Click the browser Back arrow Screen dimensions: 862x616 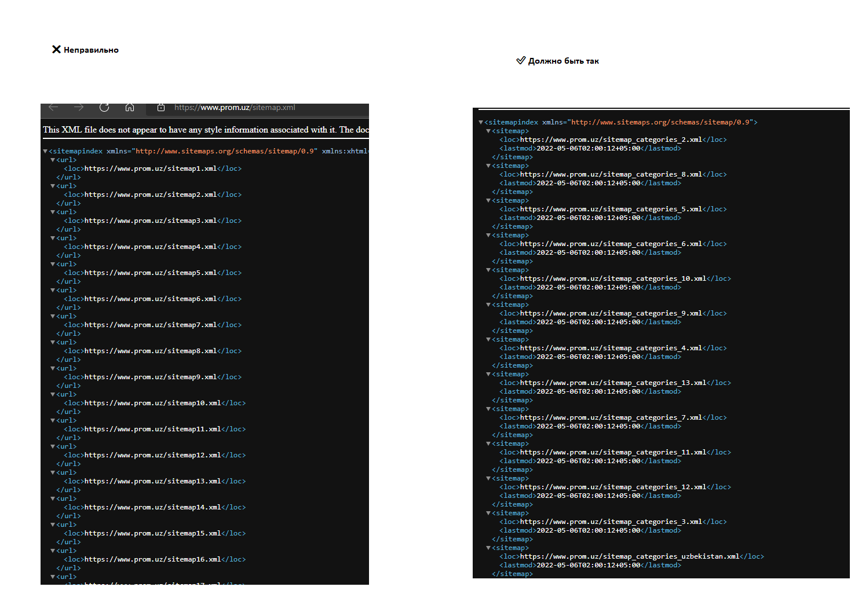coord(53,107)
